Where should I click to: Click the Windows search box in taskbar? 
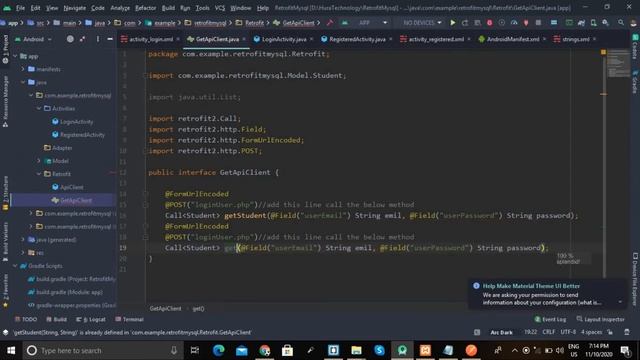(102, 350)
